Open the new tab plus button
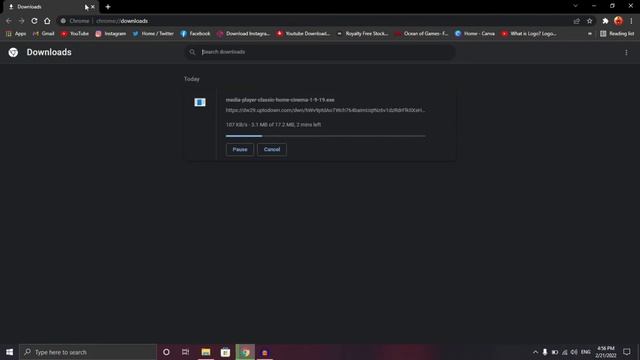Screen dimensions: 640x360 click(108, 7)
